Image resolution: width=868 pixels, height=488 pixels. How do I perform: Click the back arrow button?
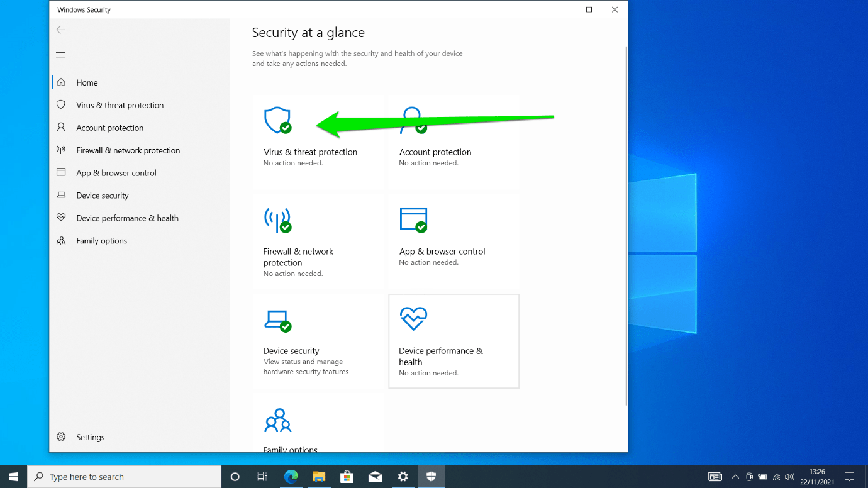[60, 30]
